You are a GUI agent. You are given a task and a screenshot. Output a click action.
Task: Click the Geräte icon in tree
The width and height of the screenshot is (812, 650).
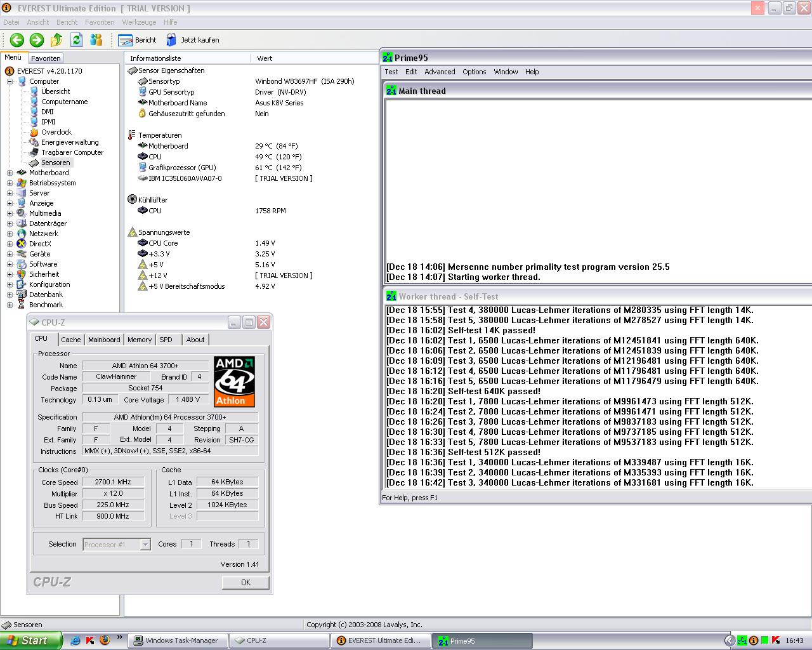[x=22, y=254]
